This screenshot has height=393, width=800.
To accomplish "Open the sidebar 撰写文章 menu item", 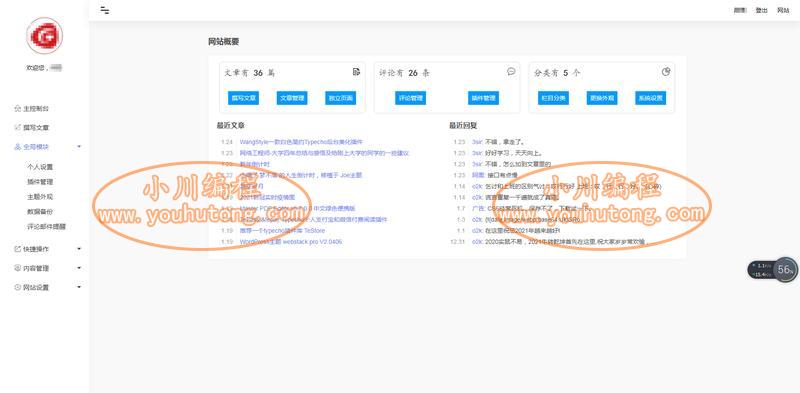I will point(36,128).
